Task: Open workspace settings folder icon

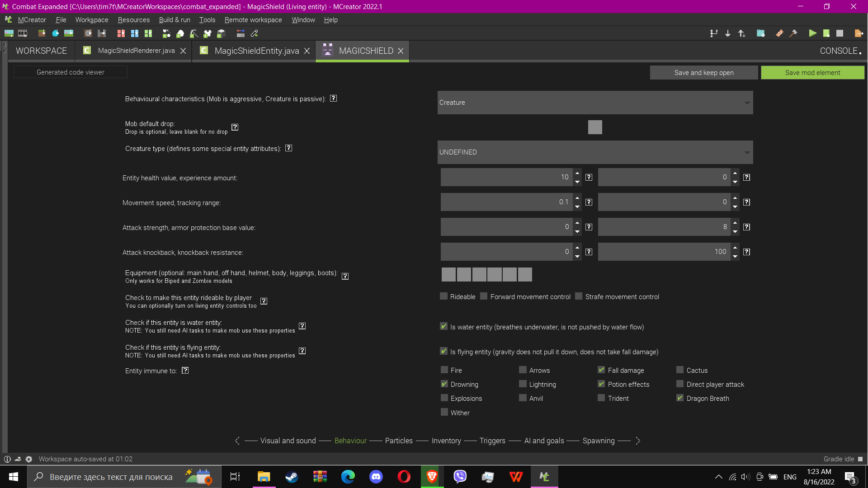Action: [x=761, y=33]
